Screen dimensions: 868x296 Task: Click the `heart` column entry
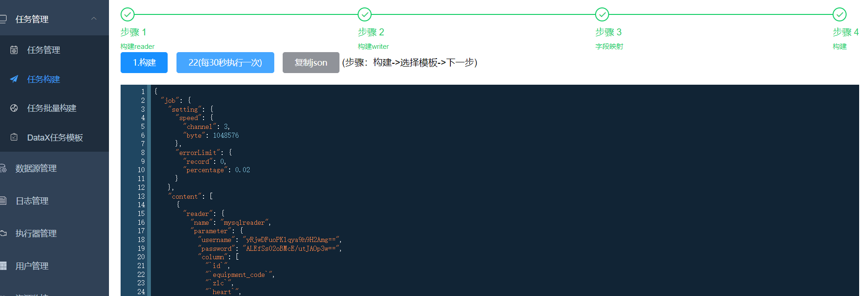223,292
